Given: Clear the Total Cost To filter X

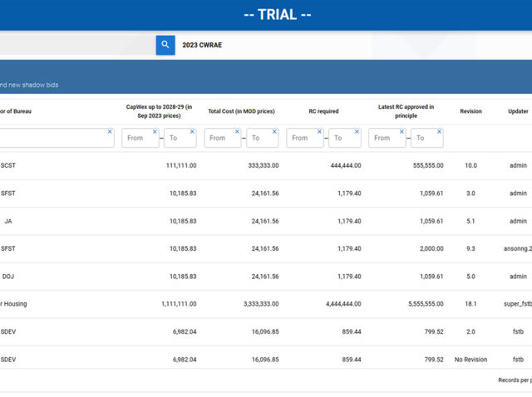Looking at the screenshot, I should (274, 131).
